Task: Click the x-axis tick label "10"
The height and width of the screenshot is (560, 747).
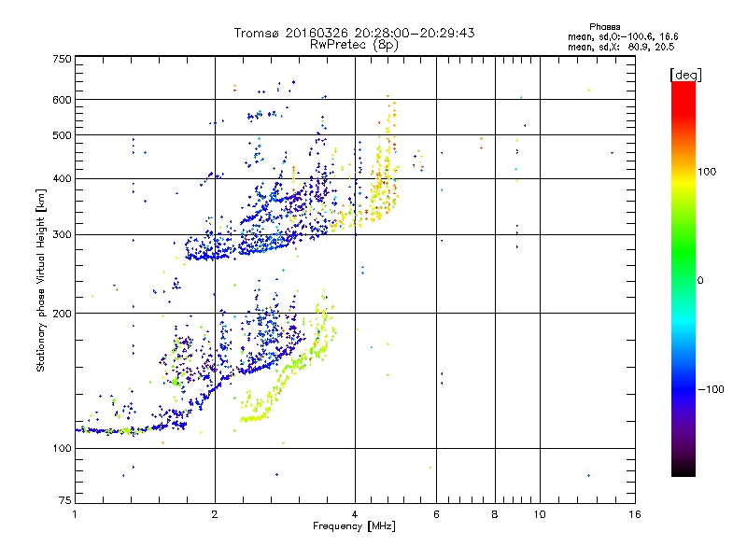Action: click(540, 514)
